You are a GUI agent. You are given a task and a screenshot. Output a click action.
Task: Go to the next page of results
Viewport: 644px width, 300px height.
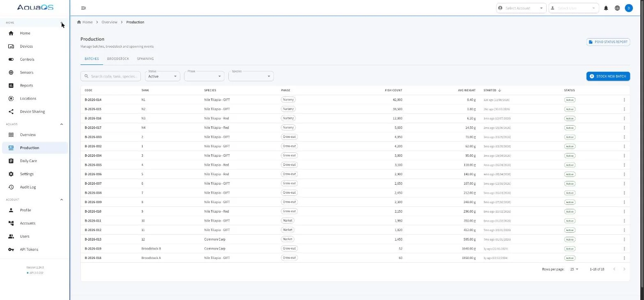pos(624,269)
